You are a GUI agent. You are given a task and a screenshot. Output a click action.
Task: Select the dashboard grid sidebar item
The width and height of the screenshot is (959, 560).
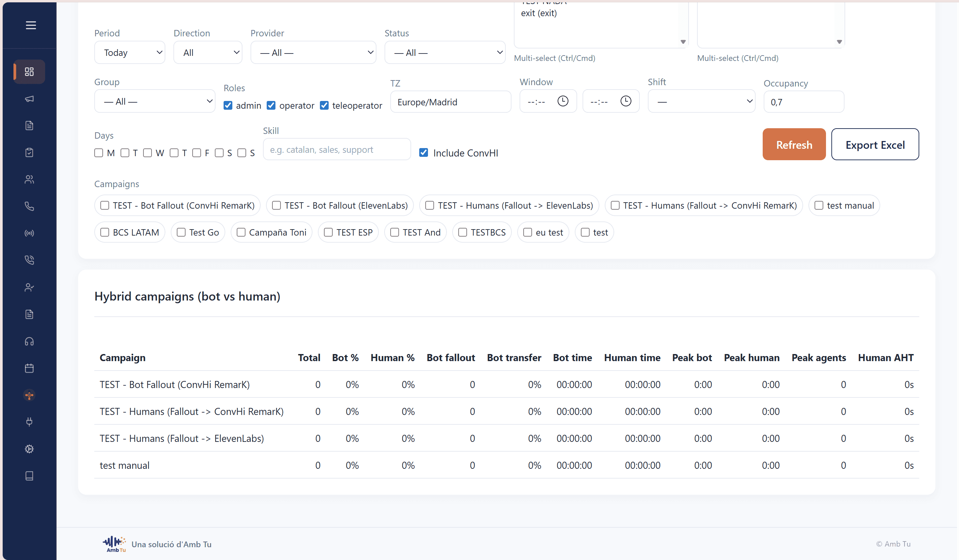pyautogui.click(x=29, y=72)
